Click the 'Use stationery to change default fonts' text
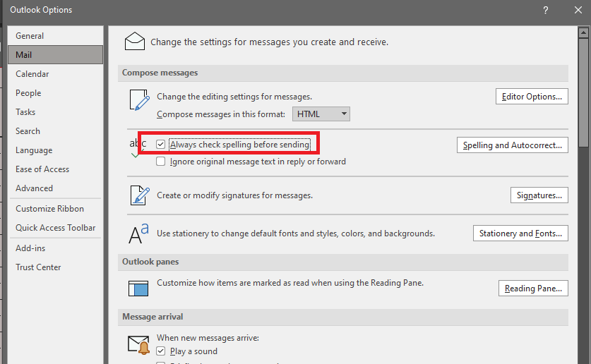591x364 pixels. coord(296,233)
